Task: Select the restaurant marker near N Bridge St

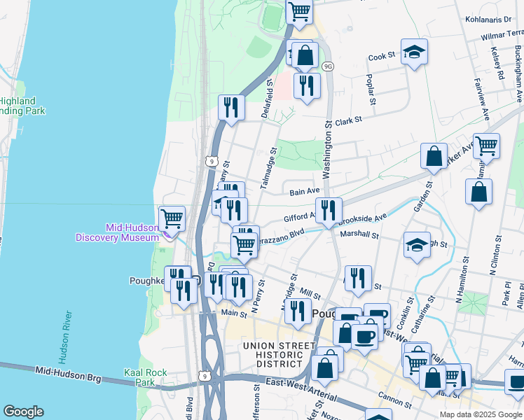Action: point(298,309)
